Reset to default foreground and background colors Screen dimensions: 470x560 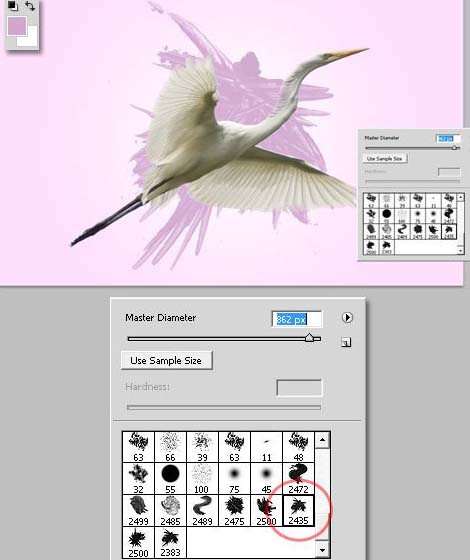pos(13,6)
